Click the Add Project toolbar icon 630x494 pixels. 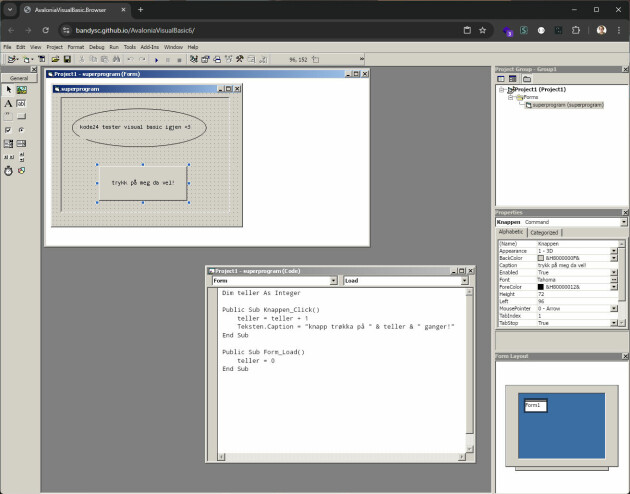(12, 59)
